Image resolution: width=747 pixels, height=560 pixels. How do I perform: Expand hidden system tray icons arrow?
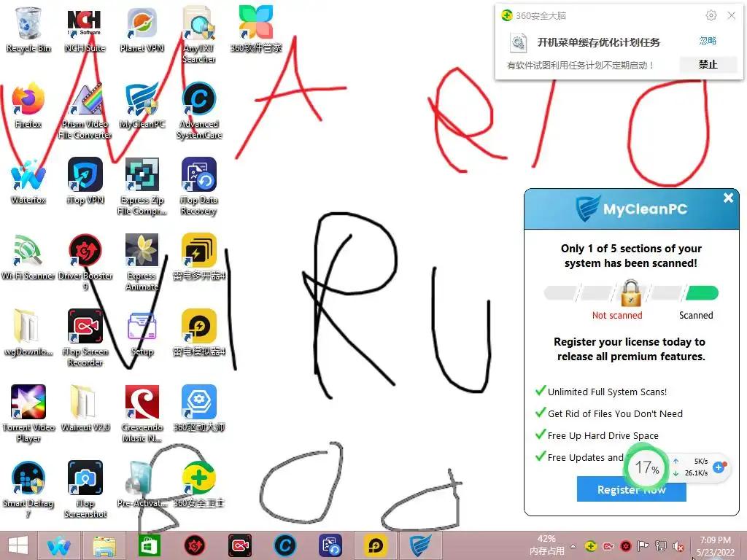(573, 546)
